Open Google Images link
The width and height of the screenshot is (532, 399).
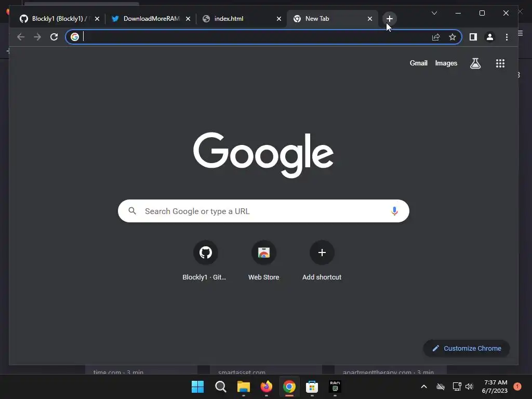[446, 63]
